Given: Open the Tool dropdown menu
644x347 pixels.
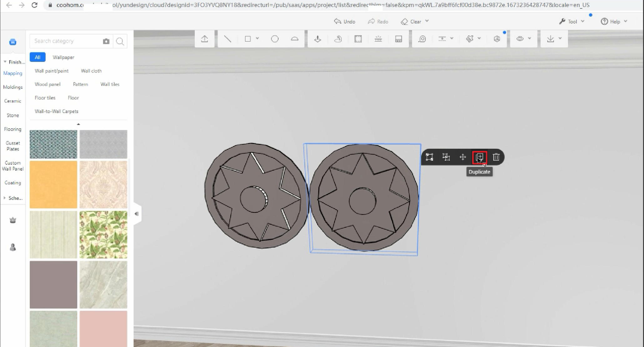Looking at the screenshot, I should click(582, 21).
